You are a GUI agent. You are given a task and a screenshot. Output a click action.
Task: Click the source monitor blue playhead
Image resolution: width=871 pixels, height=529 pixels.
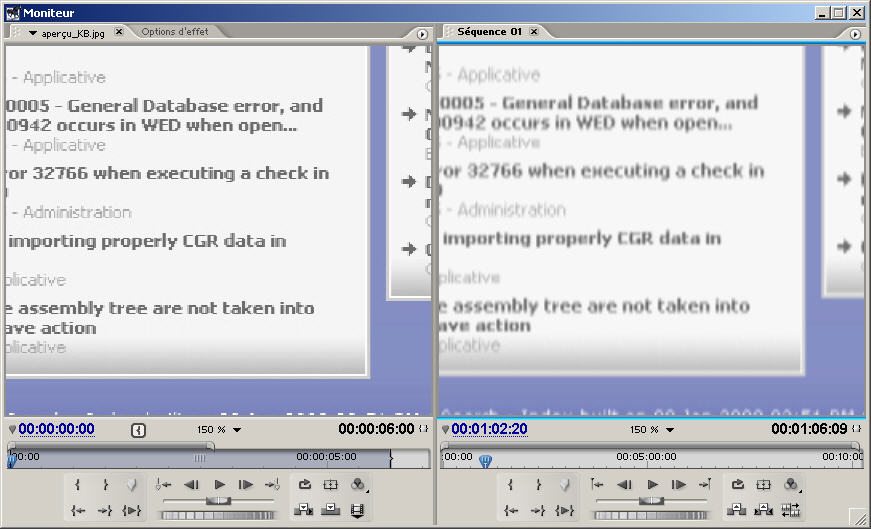click(11, 460)
